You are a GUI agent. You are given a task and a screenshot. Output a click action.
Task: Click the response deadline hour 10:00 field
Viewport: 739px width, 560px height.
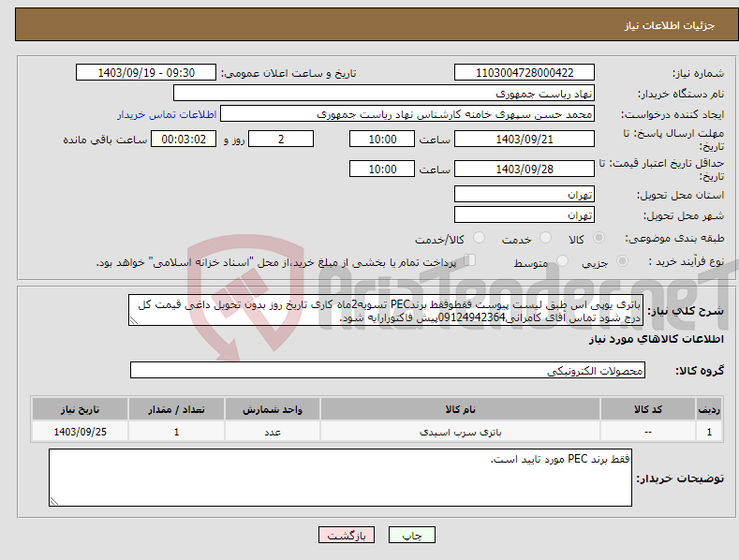click(382, 139)
